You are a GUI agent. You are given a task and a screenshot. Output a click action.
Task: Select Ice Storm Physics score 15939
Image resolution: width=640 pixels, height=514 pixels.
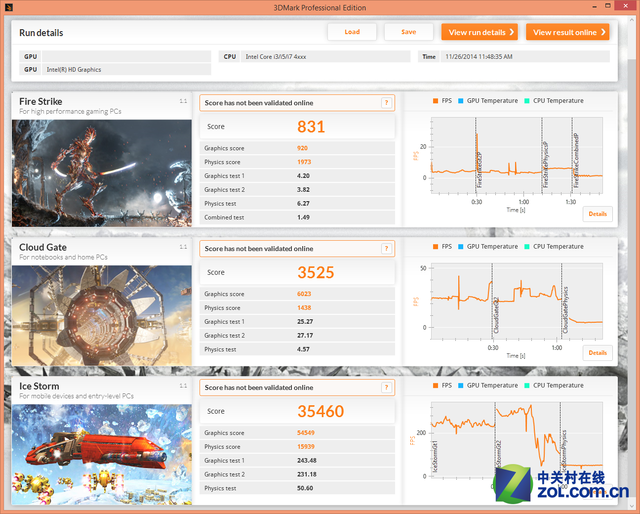tap(306, 447)
